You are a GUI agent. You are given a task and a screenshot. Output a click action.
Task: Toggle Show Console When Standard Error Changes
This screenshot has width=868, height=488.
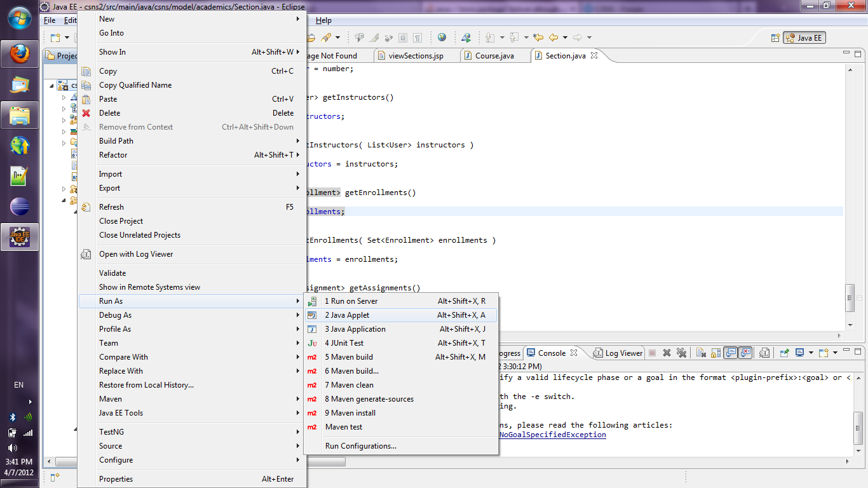pyautogui.click(x=745, y=353)
